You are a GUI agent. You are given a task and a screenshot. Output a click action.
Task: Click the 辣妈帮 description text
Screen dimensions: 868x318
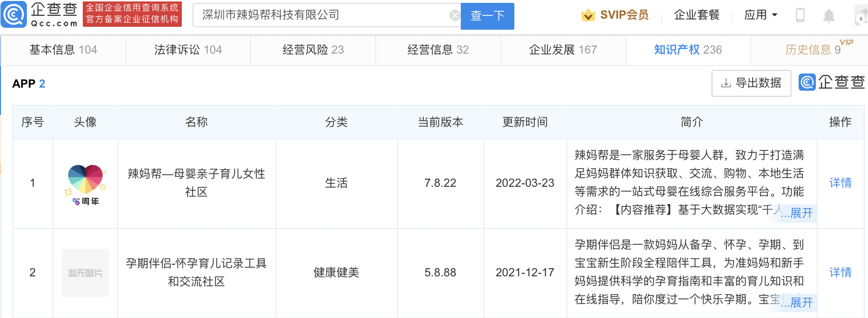(689, 182)
